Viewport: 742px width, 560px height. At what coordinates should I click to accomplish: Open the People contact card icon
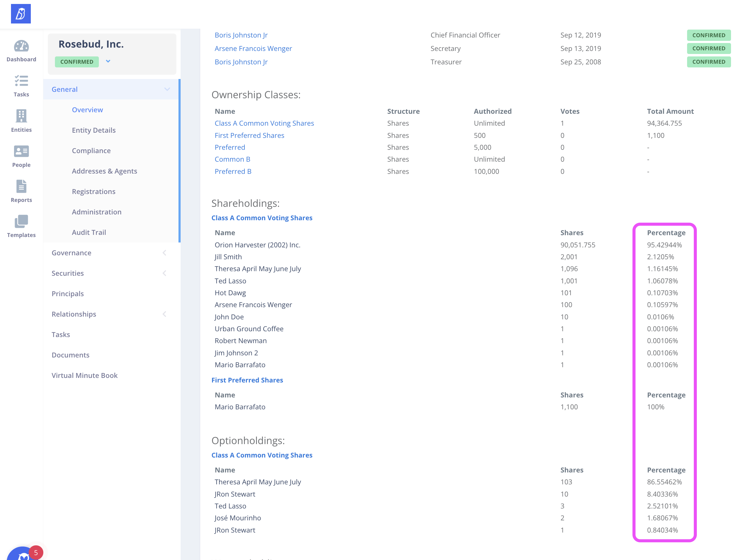tap(21, 152)
